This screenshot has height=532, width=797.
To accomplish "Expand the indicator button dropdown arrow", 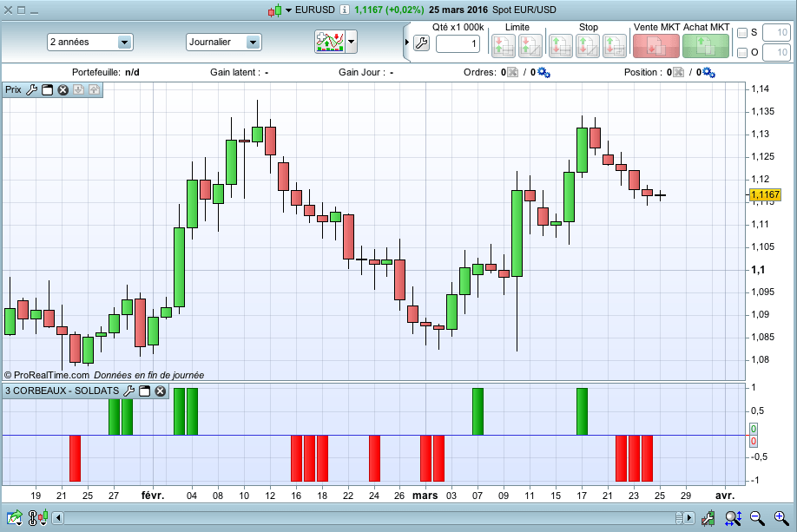I will (x=352, y=42).
